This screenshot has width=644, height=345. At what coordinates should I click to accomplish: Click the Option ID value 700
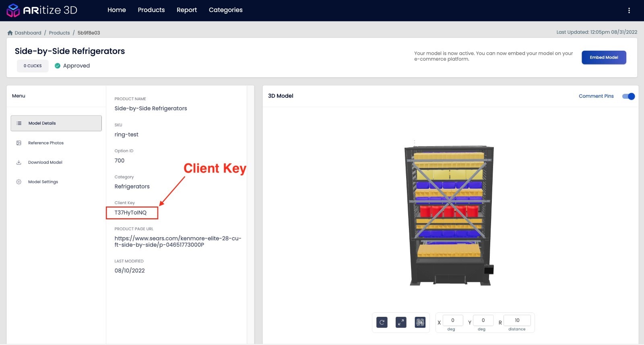tap(120, 161)
